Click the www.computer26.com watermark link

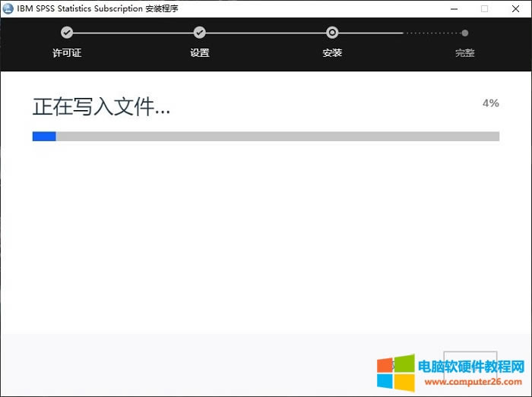(x=471, y=382)
